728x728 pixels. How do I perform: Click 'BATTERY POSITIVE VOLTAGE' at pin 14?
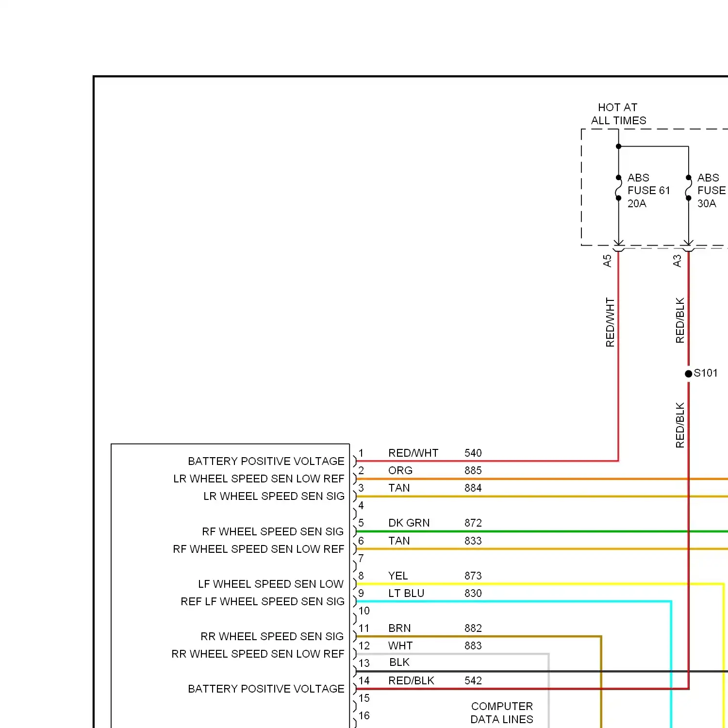266,689
